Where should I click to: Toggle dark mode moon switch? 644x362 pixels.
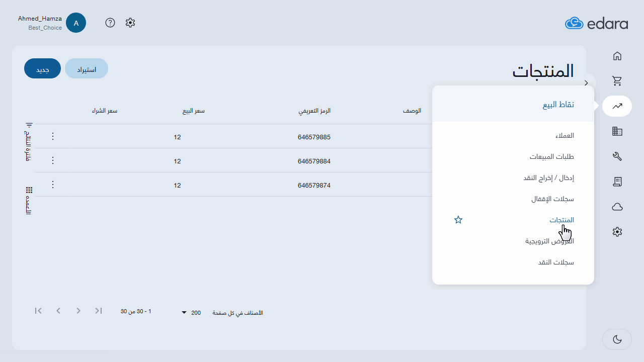(617, 339)
